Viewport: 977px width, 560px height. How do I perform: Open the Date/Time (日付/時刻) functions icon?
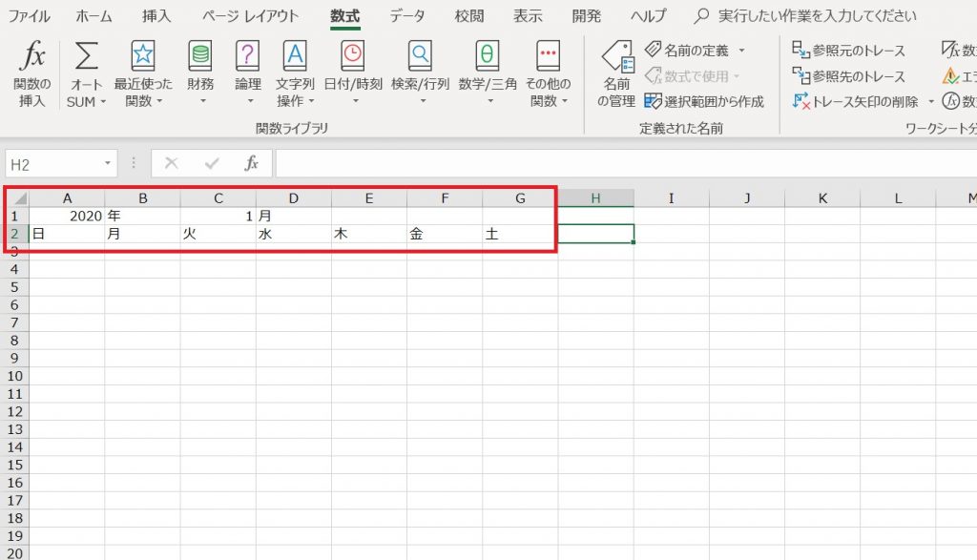(x=353, y=57)
